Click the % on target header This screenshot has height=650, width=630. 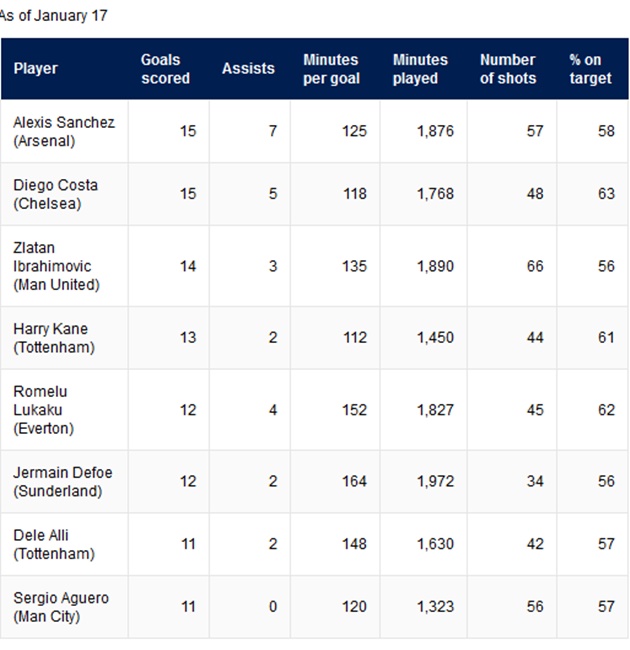[590, 69]
